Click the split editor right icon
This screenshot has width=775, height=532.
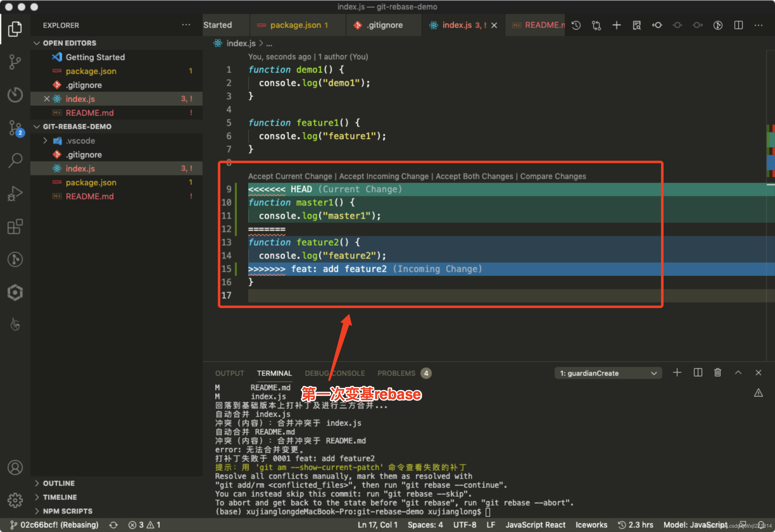tap(738, 25)
